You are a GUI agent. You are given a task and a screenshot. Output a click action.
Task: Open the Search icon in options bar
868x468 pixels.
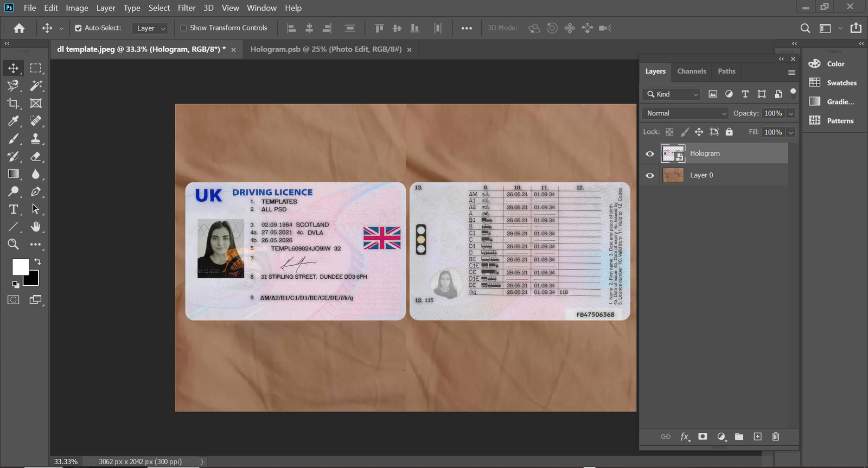(x=805, y=28)
